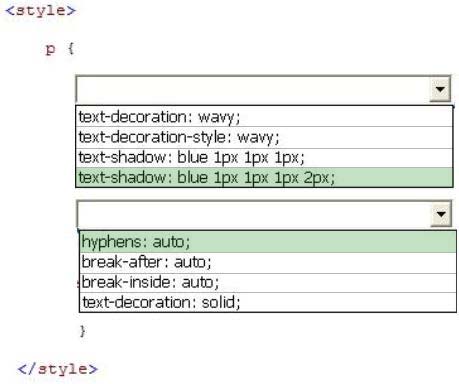The height and width of the screenshot is (384, 459).
Task: Select 'break-after: auto;' option
Action: (x=268, y=262)
